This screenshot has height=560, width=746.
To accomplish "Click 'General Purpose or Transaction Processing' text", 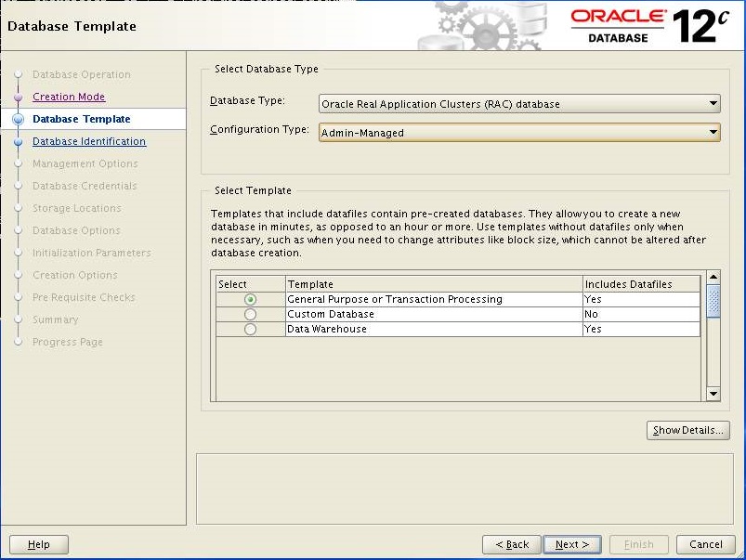I will (395, 299).
